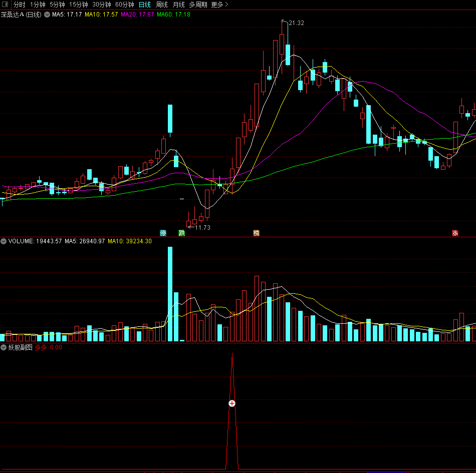Image resolution: width=476 pixels, height=473 pixels.
Task: Select the 30分钟 period tab
Action: (x=102, y=5)
